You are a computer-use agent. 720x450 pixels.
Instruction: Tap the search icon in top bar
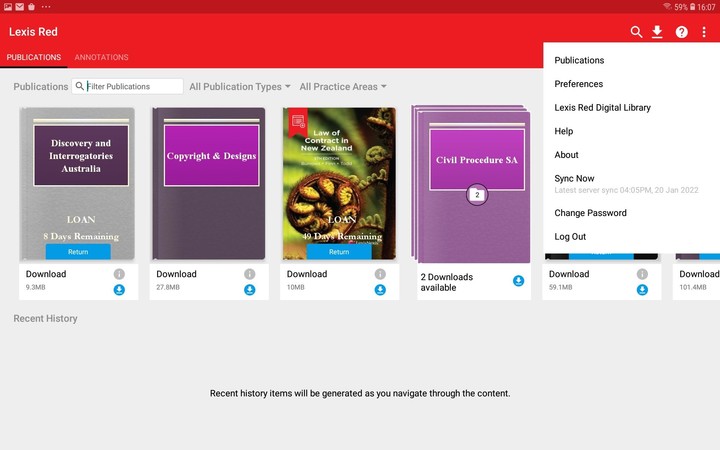[636, 32]
